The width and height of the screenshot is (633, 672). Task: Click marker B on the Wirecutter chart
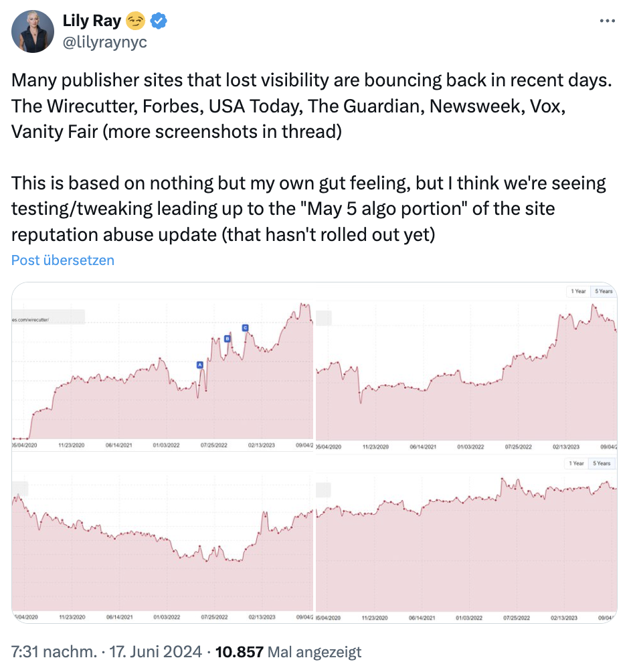[x=227, y=339]
